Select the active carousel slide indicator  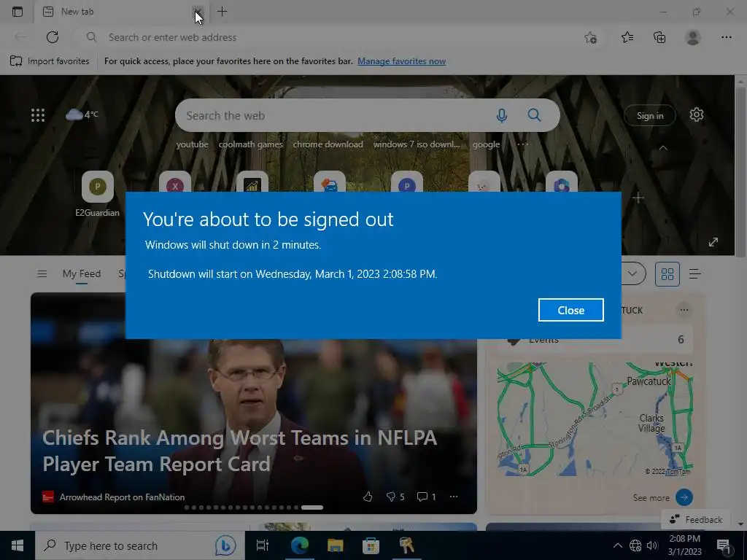coord(312,507)
